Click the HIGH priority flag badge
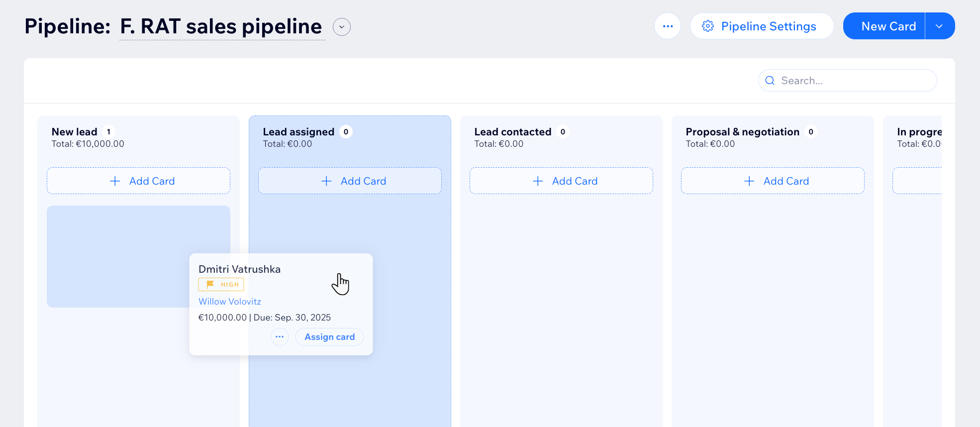 coord(221,284)
